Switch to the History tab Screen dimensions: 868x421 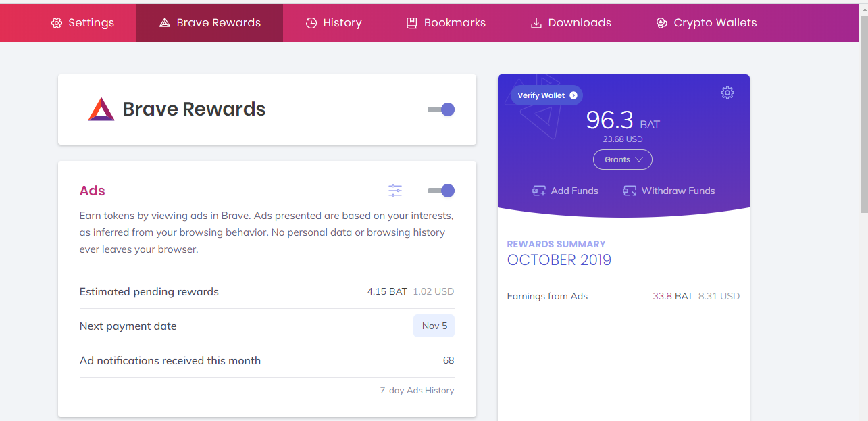(334, 23)
